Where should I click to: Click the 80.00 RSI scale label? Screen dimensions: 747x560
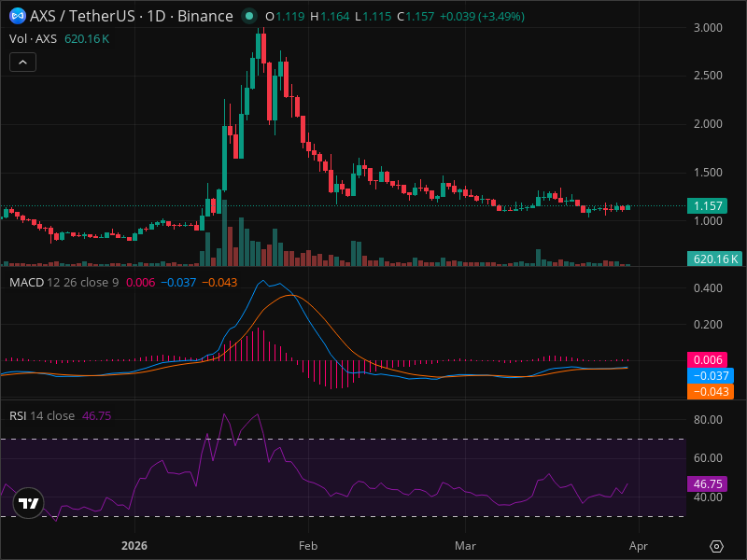click(708, 419)
